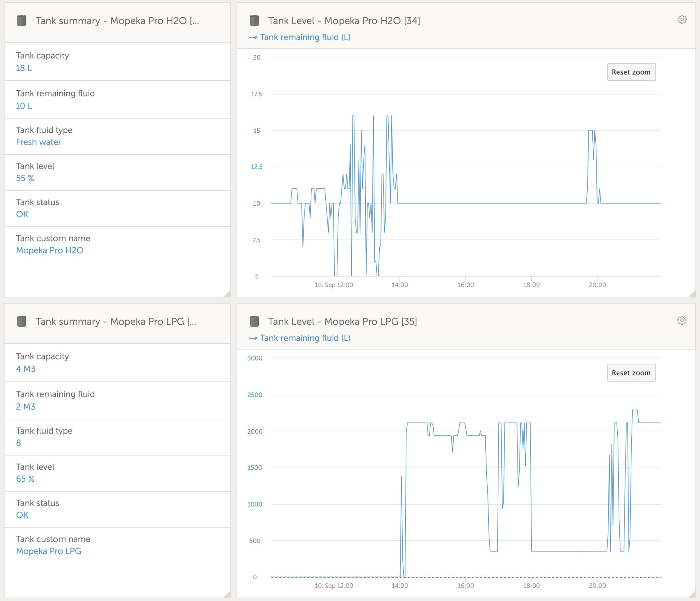Viewport: 700px width, 601px height.
Task: Open settings gear on the LPG tank level chart
Action: (682, 321)
